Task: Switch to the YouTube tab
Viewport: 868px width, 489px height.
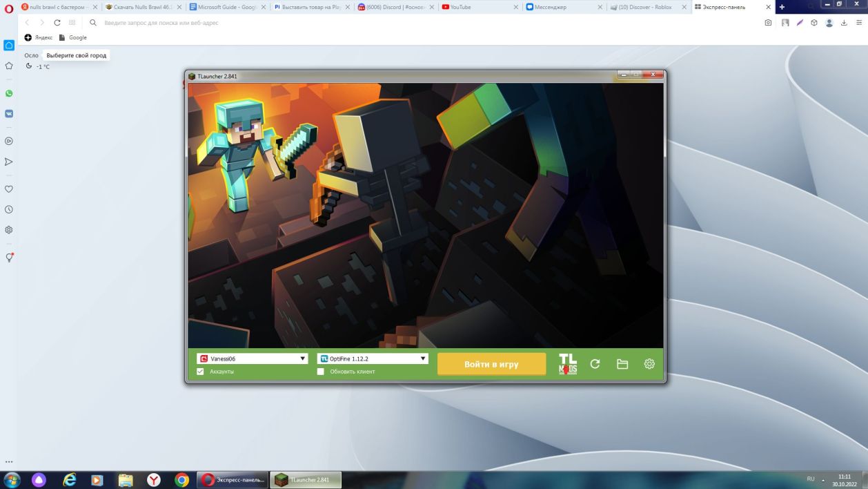Action: click(x=480, y=7)
